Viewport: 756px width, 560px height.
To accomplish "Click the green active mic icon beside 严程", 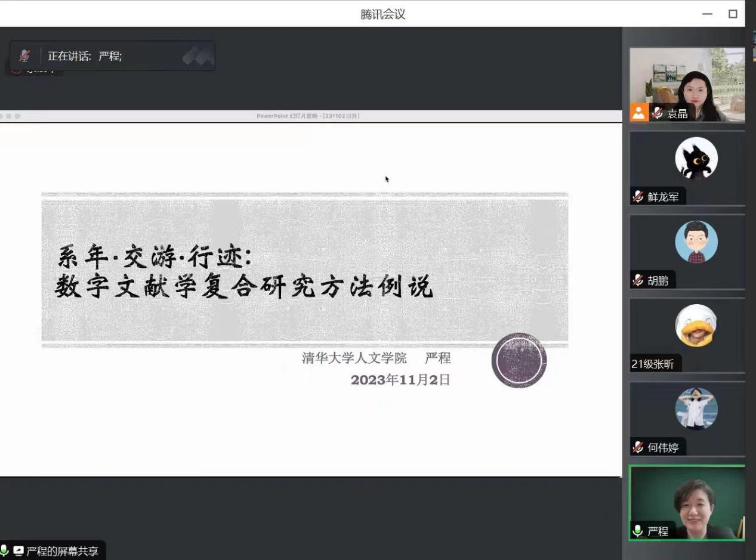I will coord(638,531).
